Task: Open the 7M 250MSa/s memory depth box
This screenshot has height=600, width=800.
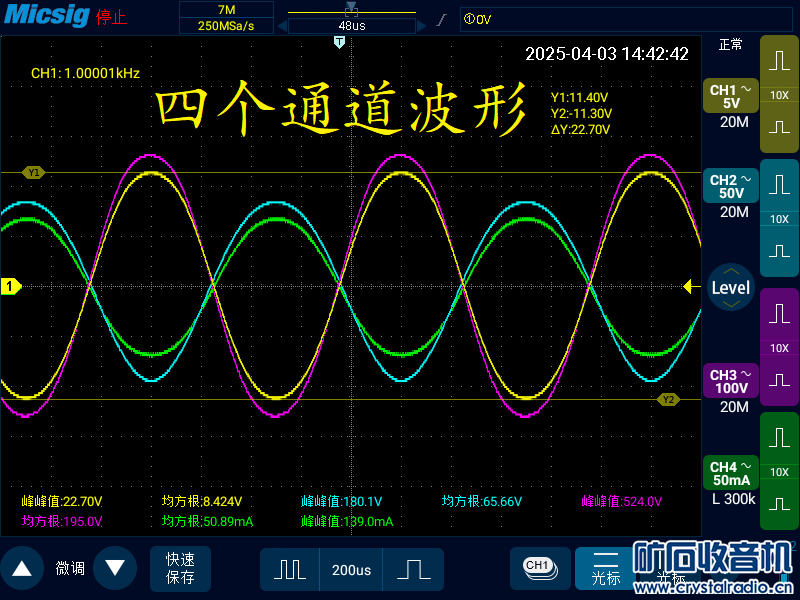Action: 227,18
